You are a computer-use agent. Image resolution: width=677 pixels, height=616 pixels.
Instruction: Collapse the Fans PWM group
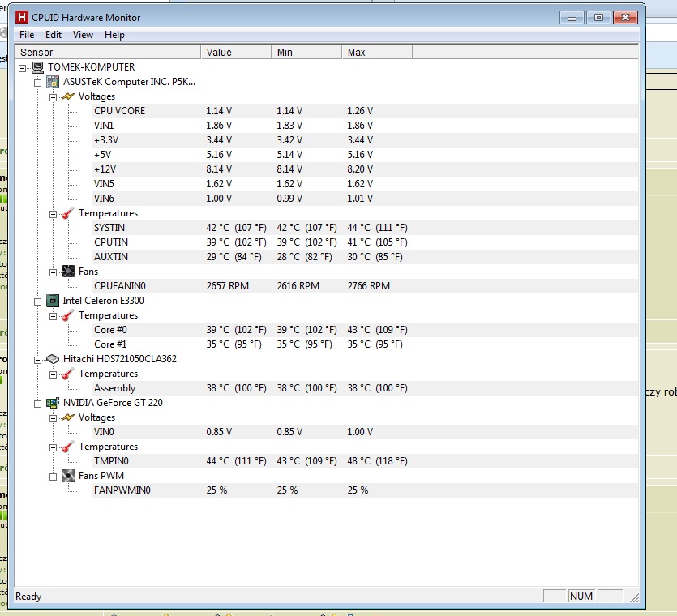54,477
